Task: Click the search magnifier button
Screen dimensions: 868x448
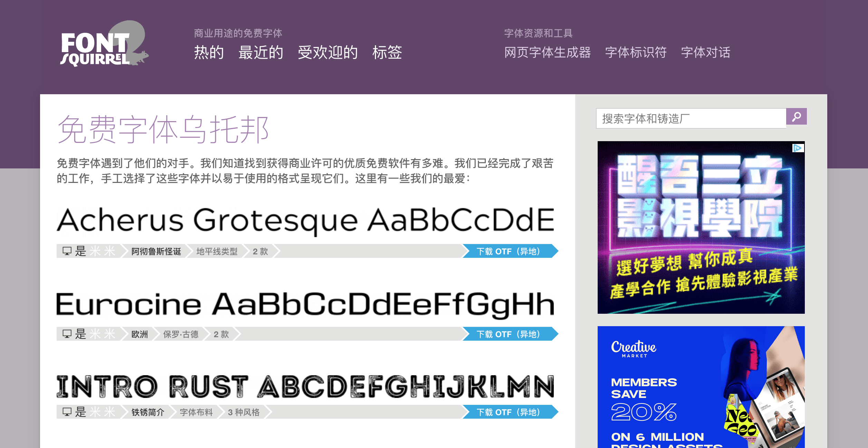Action: (796, 117)
